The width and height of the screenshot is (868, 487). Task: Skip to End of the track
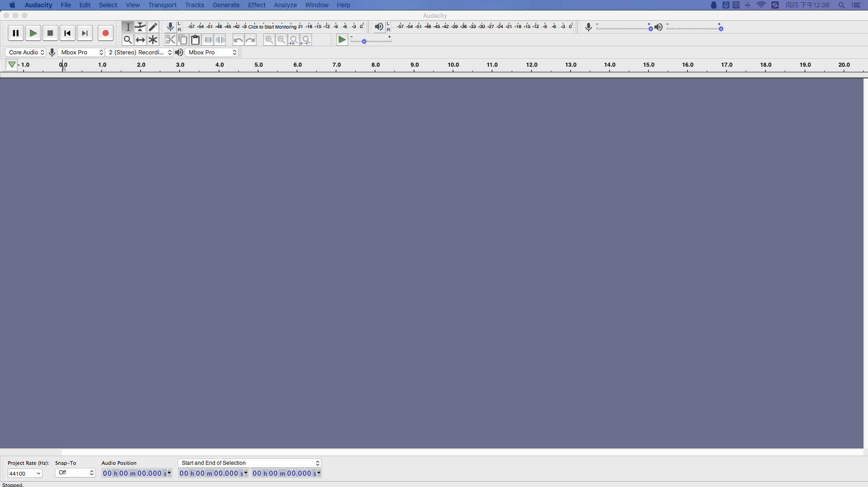pos(84,33)
